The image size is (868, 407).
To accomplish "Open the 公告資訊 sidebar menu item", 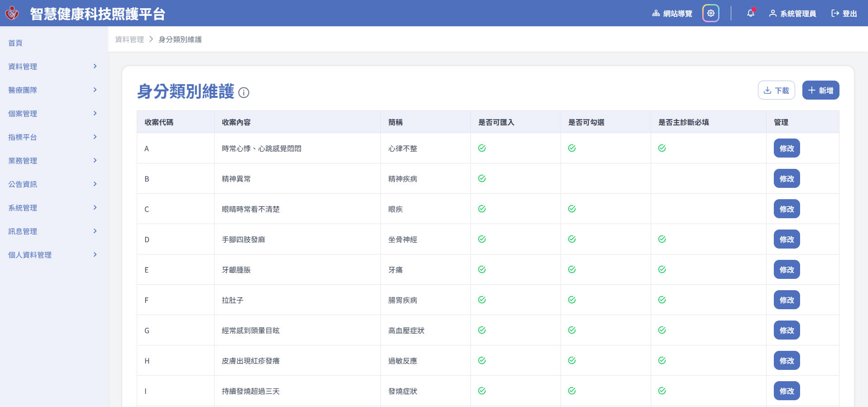I will [x=23, y=184].
